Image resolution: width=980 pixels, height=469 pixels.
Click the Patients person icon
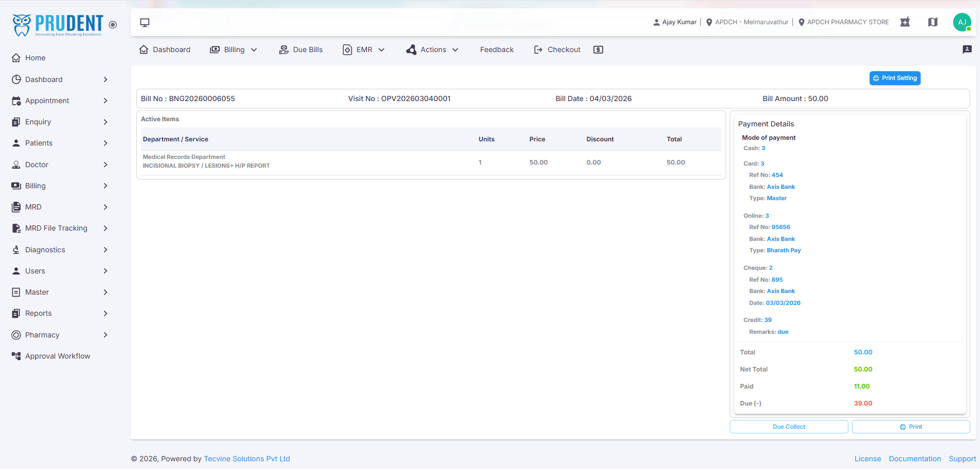(x=17, y=143)
